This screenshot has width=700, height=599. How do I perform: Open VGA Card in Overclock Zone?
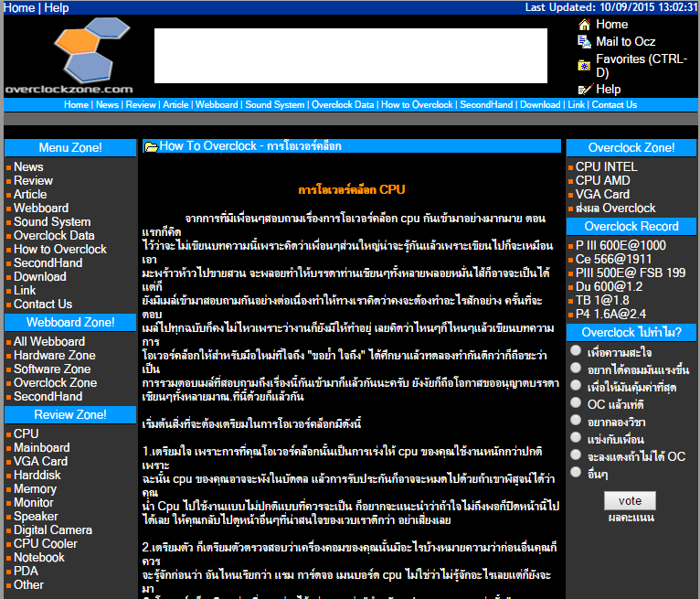point(602,194)
